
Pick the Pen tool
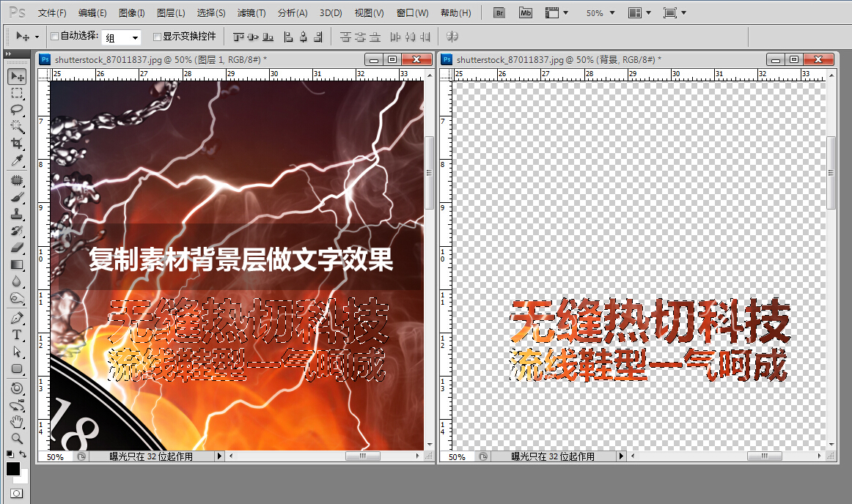click(18, 318)
